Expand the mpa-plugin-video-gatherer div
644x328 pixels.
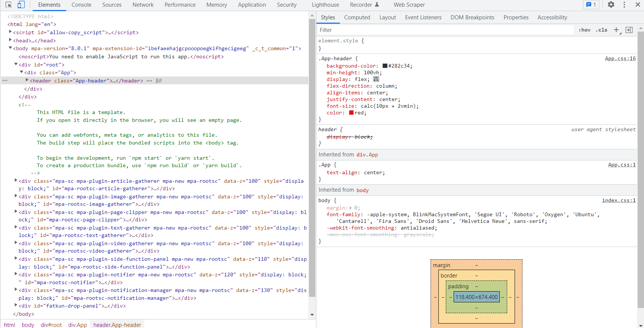pos(16,243)
